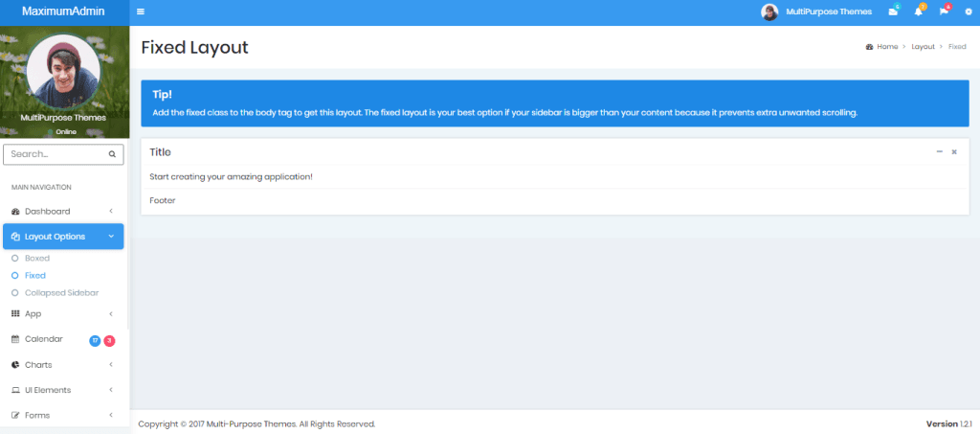Click the Multi-Purpose Themes footer link
The width and height of the screenshot is (980, 434).
click(252, 424)
